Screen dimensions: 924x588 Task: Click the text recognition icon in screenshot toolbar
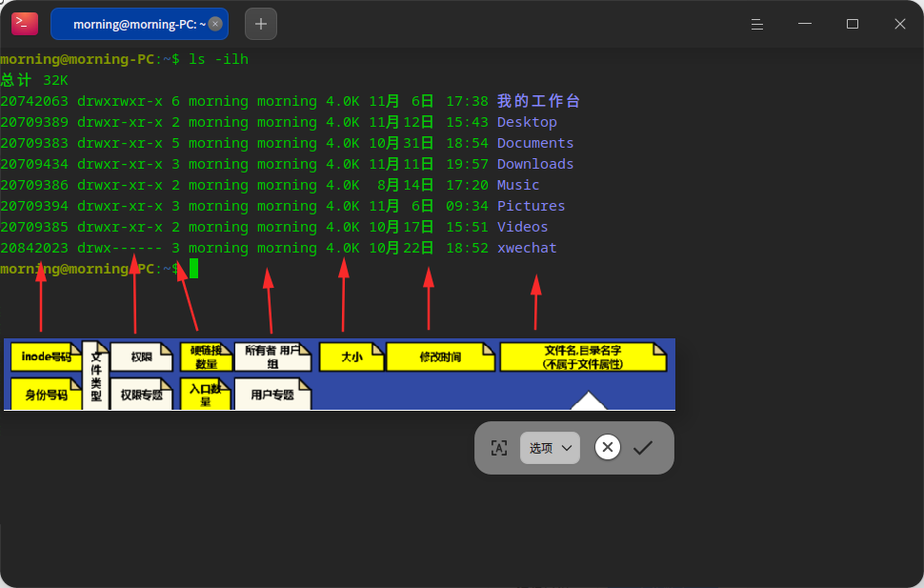pos(499,448)
